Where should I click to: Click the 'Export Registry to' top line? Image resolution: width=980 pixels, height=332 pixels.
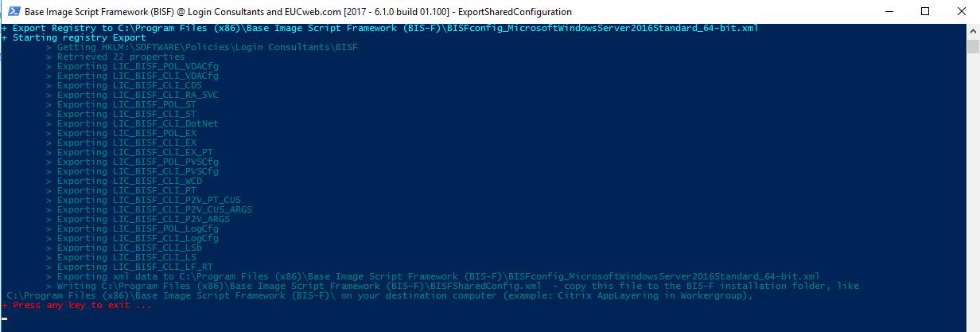coord(379,28)
